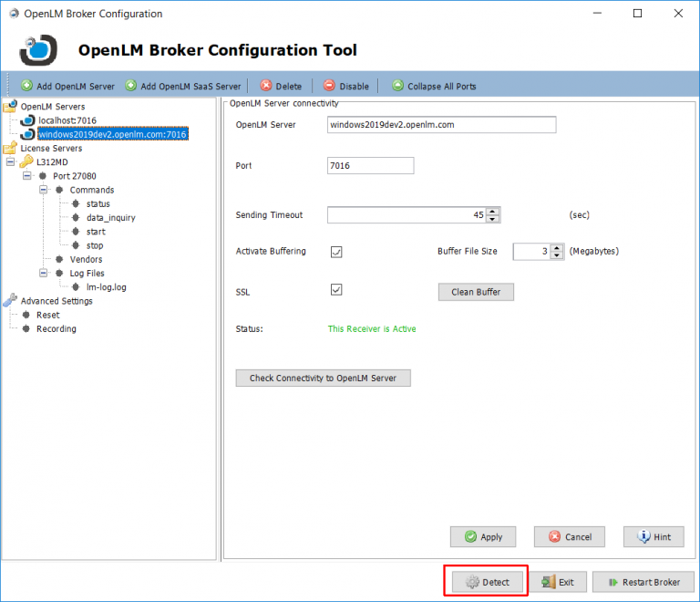Viewport: 700px width, 602px height.
Task: Toggle the SSL checkbox
Action: pyautogui.click(x=336, y=290)
